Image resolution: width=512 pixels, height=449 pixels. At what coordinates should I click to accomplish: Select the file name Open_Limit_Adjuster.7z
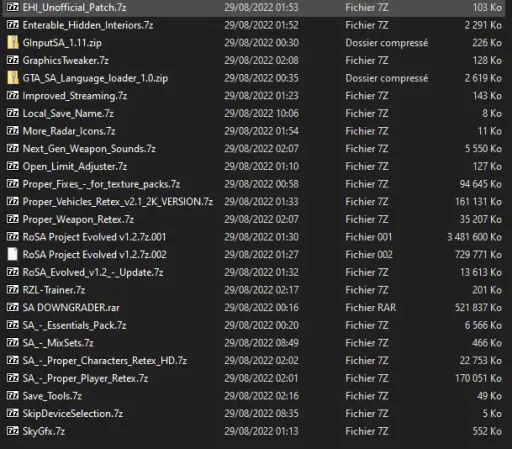pos(75,166)
